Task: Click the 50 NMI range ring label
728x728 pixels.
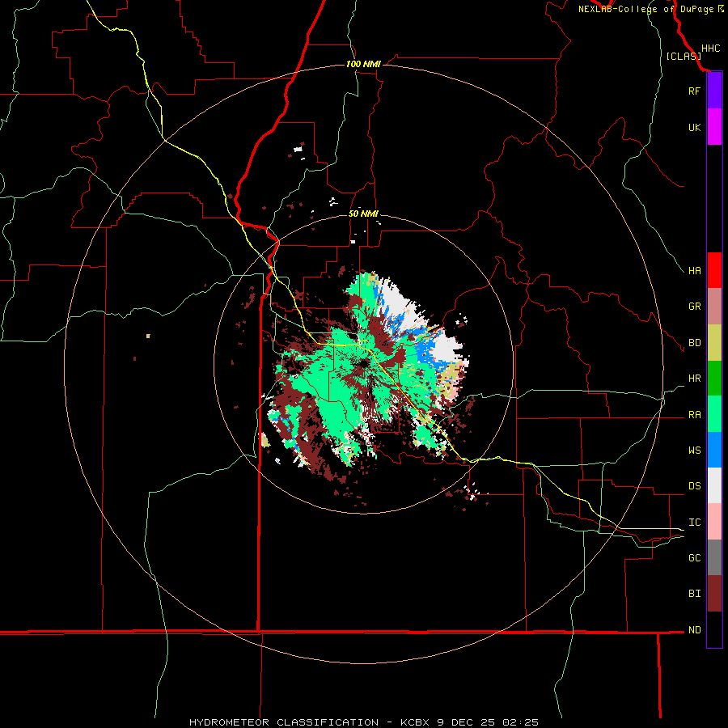Action: coord(363,214)
